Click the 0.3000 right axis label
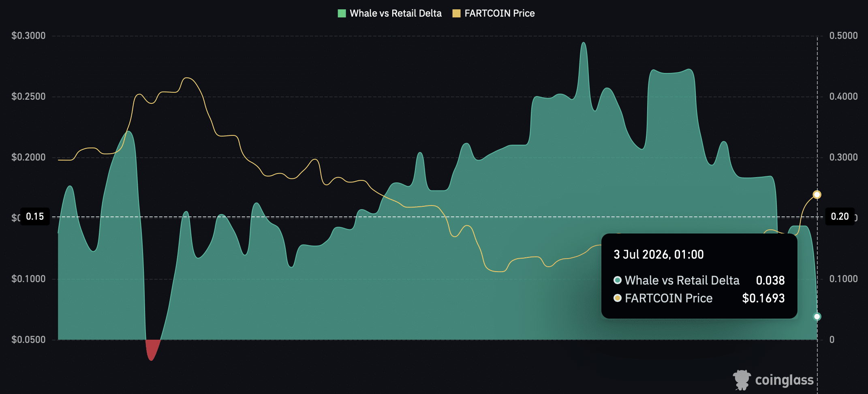 pos(843,157)
